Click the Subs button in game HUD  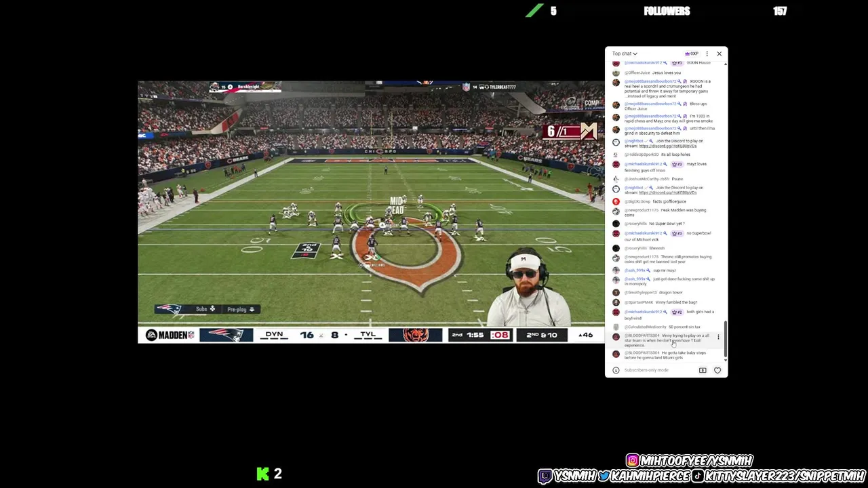[205, 309]
